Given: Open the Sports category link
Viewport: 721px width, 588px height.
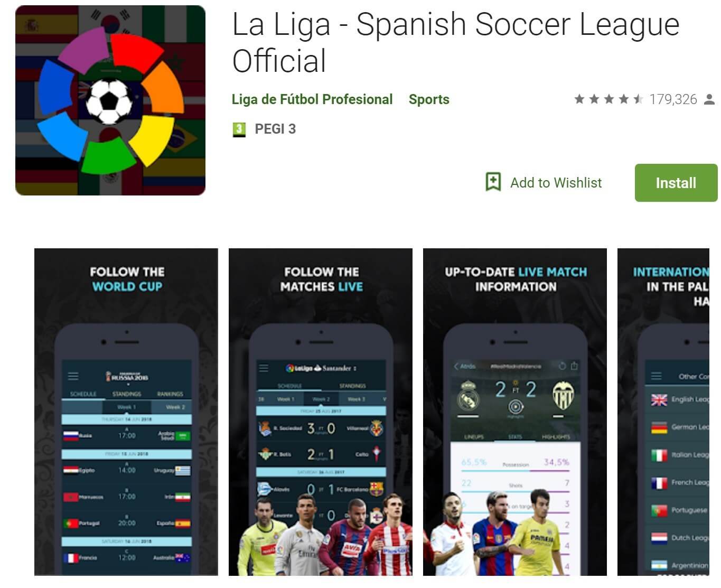Looking at the screenshot, I should 429,99.
